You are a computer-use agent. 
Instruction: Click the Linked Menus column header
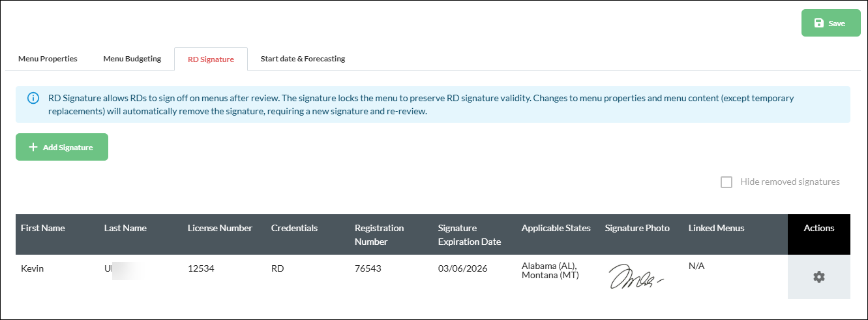click(716, 228)
